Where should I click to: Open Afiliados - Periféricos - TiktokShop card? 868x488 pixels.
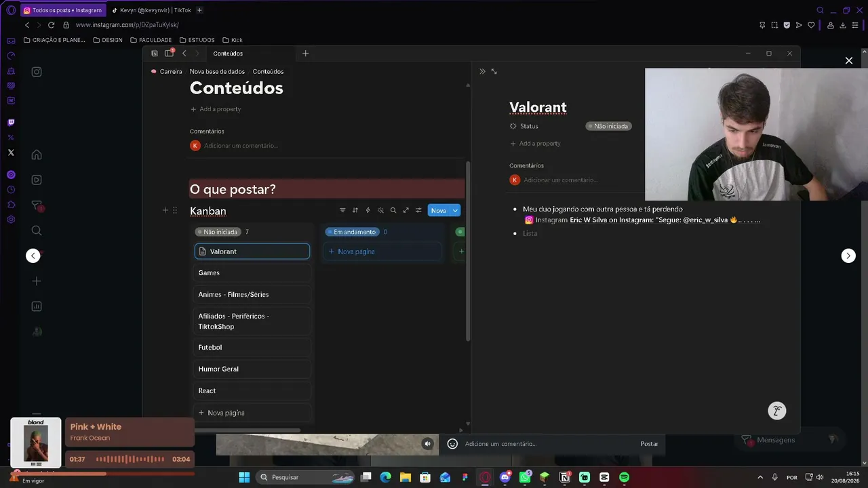tap(252, 321)
